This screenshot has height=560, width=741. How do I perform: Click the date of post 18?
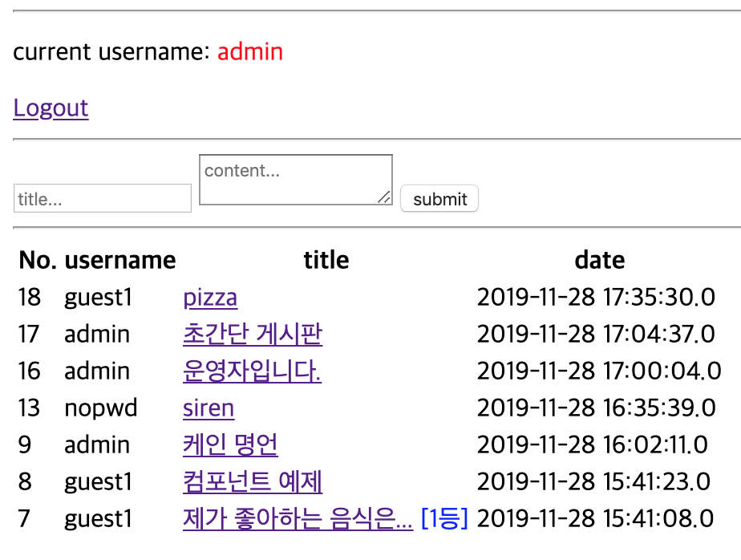[595, 298]
